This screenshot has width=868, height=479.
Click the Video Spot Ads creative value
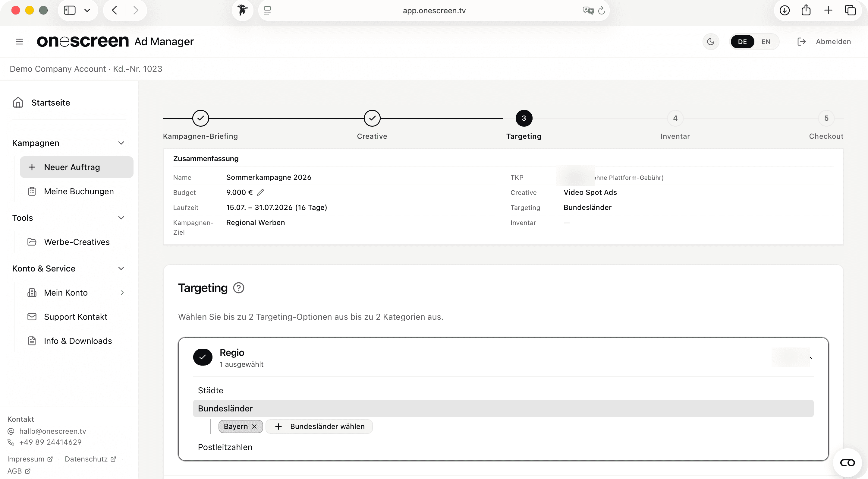(590, 192)
